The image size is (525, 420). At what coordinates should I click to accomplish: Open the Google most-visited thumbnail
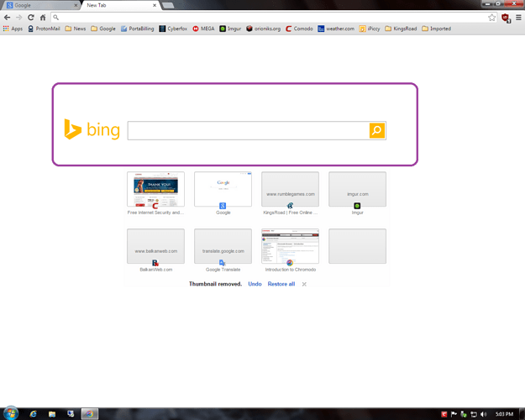[x=223, y=189]
